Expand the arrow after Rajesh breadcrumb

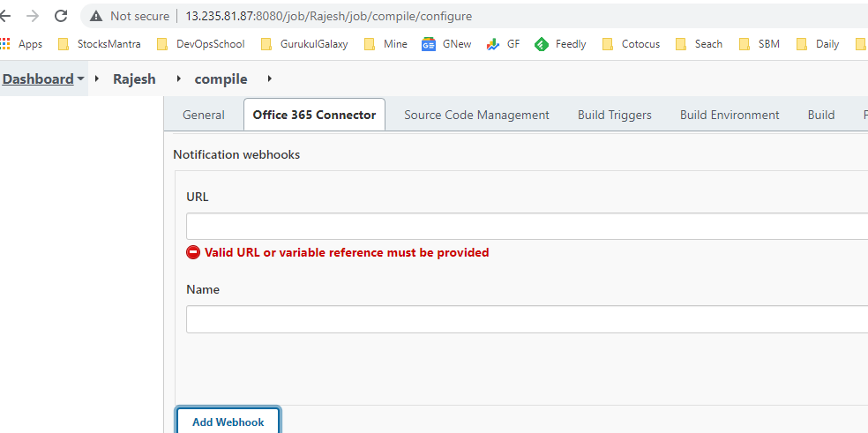(179, 79)
